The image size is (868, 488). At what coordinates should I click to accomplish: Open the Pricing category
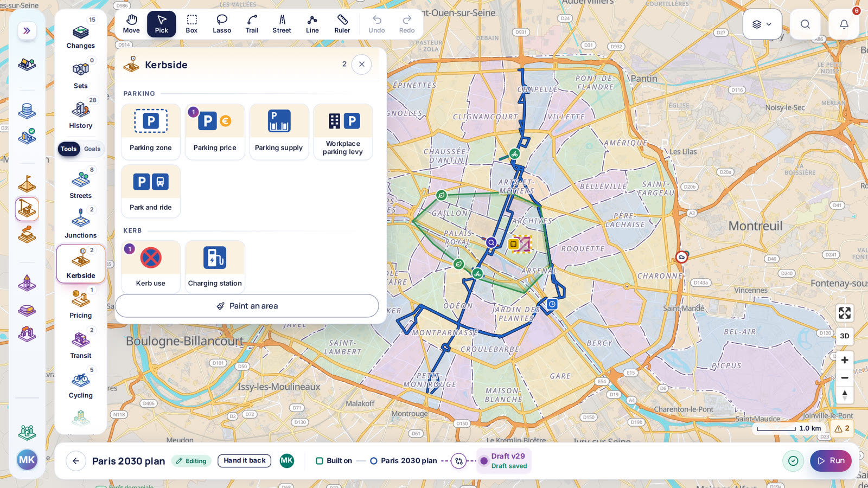point(81,304)
